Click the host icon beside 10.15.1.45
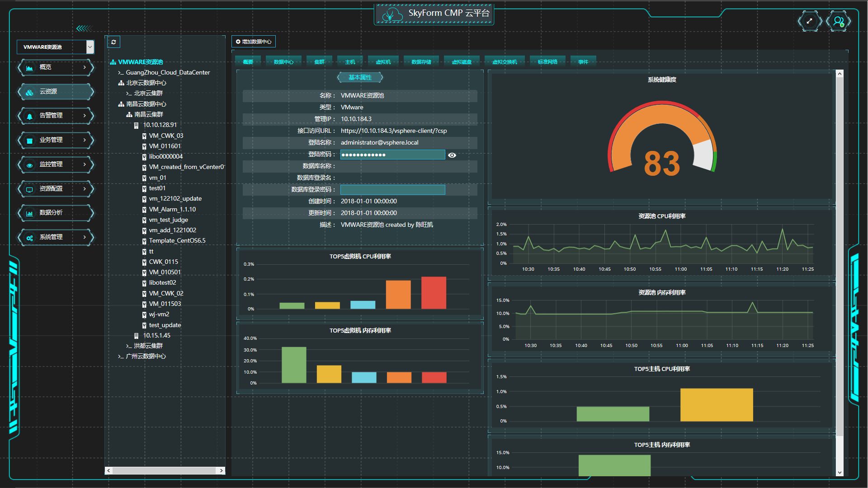Image resolution: width=868 pixels, height=488 pixels. [x=136, y=336]
